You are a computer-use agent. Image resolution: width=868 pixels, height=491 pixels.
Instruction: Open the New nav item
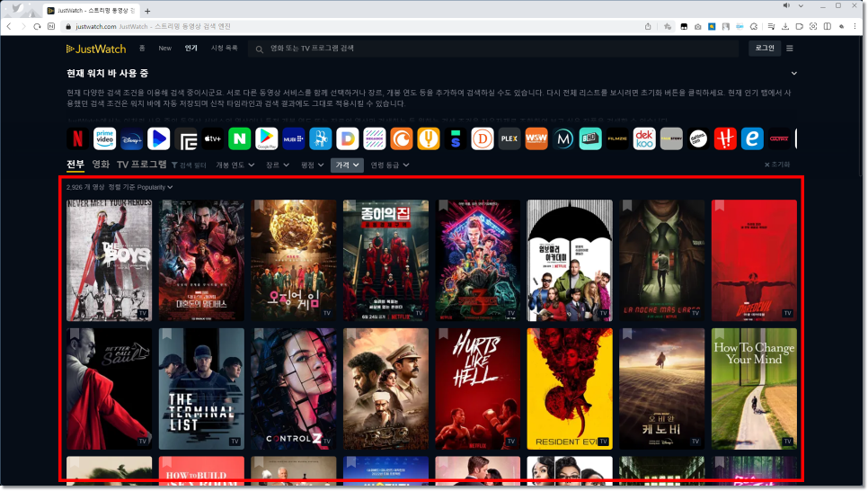click(165, 49)
